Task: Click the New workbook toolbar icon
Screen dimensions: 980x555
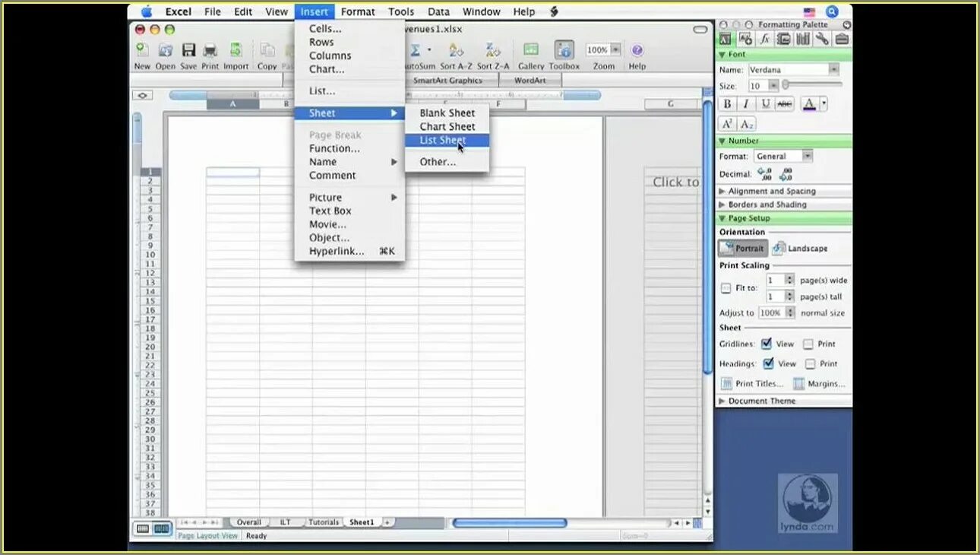Action: tap(142, 50)
